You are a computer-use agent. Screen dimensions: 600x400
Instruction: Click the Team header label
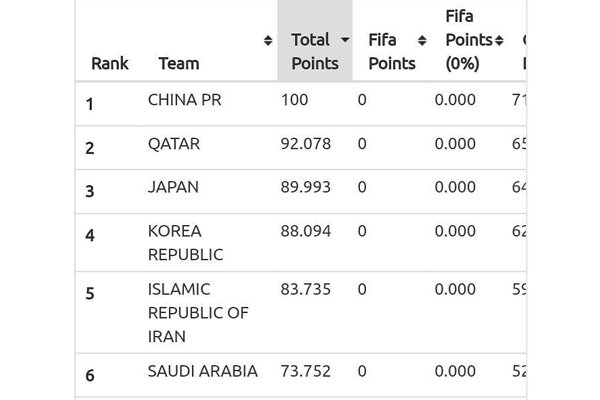[x=178, y=63]
